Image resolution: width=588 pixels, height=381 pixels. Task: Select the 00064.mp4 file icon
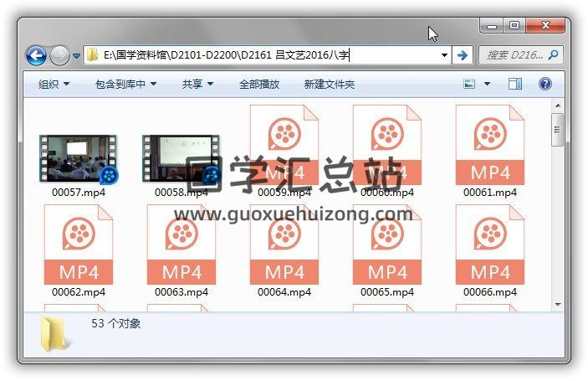[284, 244]
